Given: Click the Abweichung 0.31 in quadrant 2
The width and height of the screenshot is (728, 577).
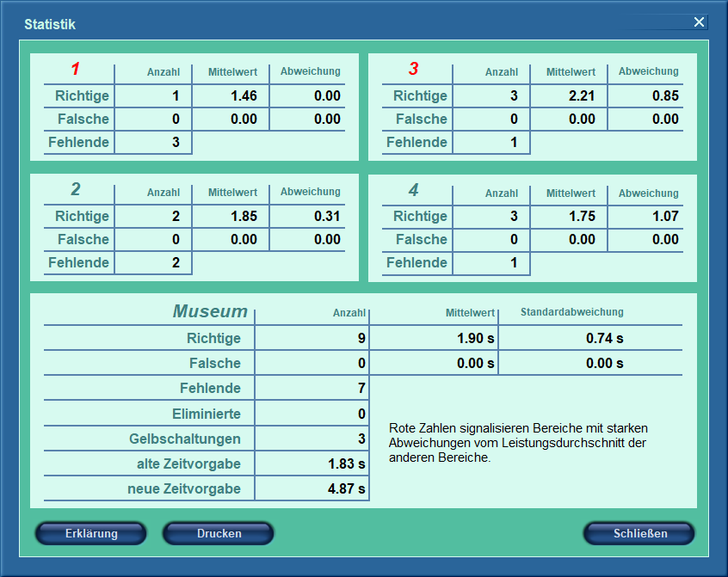Looking at the screenshot, I should 327,216.
